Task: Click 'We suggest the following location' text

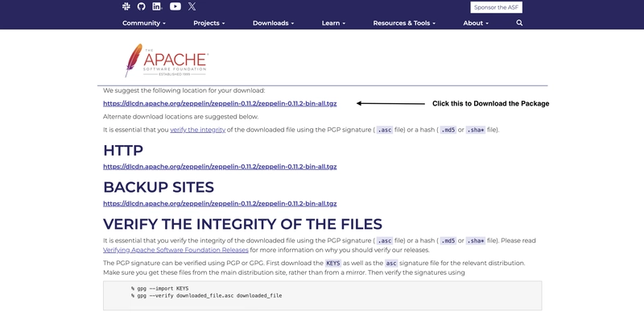Action: point(184,90)
